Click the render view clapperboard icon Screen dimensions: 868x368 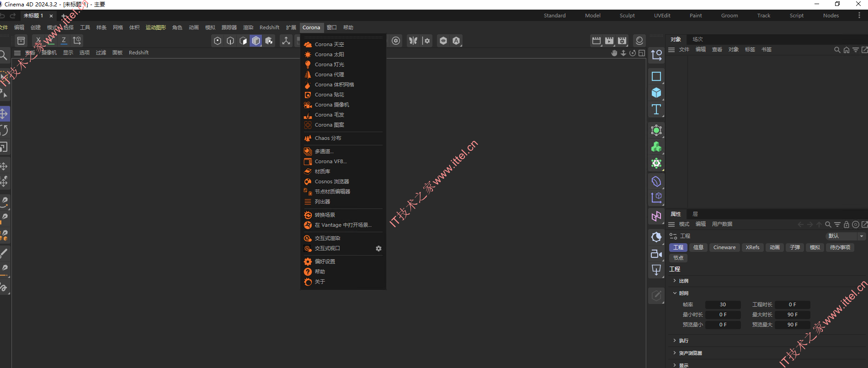click(596, 41)
